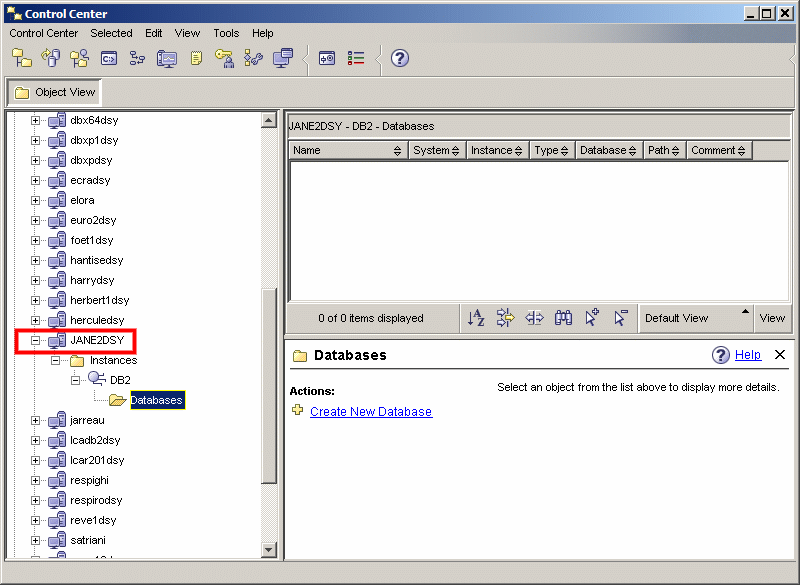Click the Find binoculars icon
The width and height of the screenshot is (800, 585).
(x=563, y=318)
